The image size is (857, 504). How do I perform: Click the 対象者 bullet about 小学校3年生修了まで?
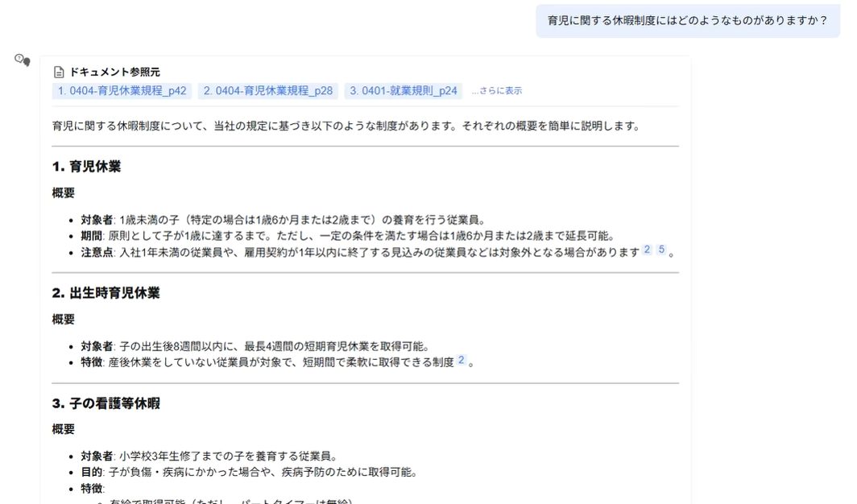coord(209,456)
